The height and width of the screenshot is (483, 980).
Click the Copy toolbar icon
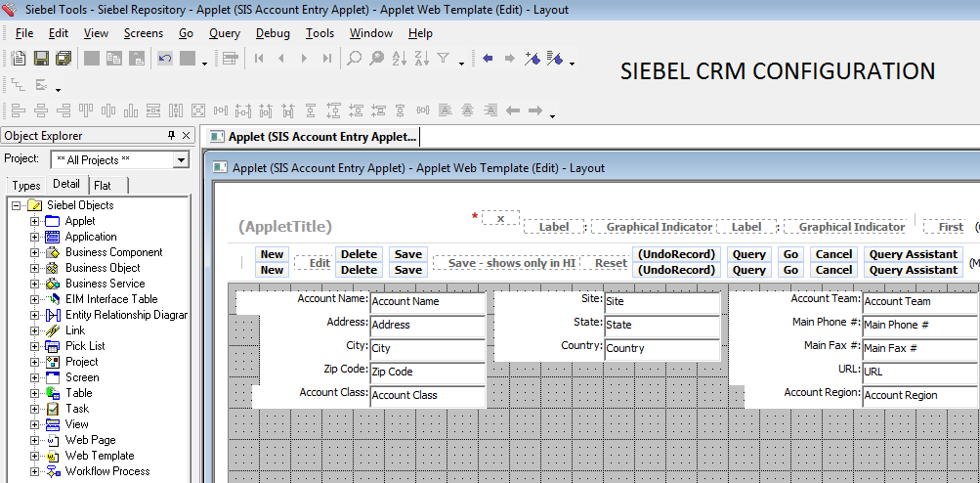pos(113,59)
